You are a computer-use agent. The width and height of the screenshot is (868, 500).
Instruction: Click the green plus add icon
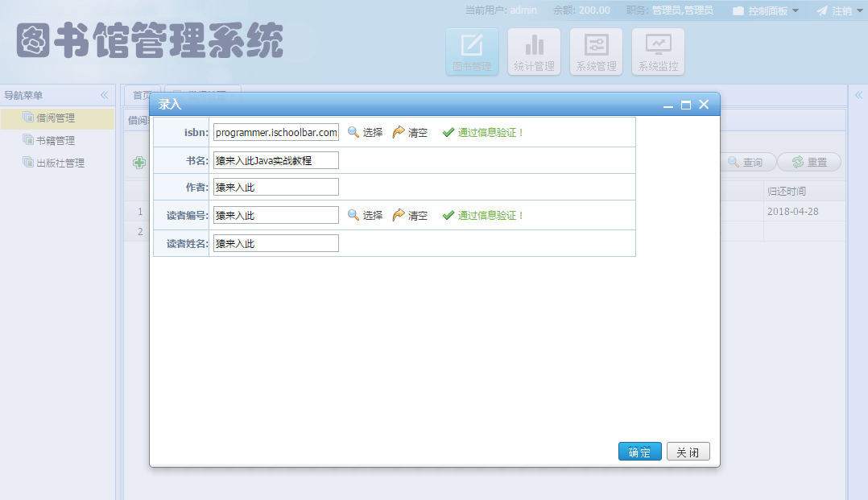[x=138, y=163]
